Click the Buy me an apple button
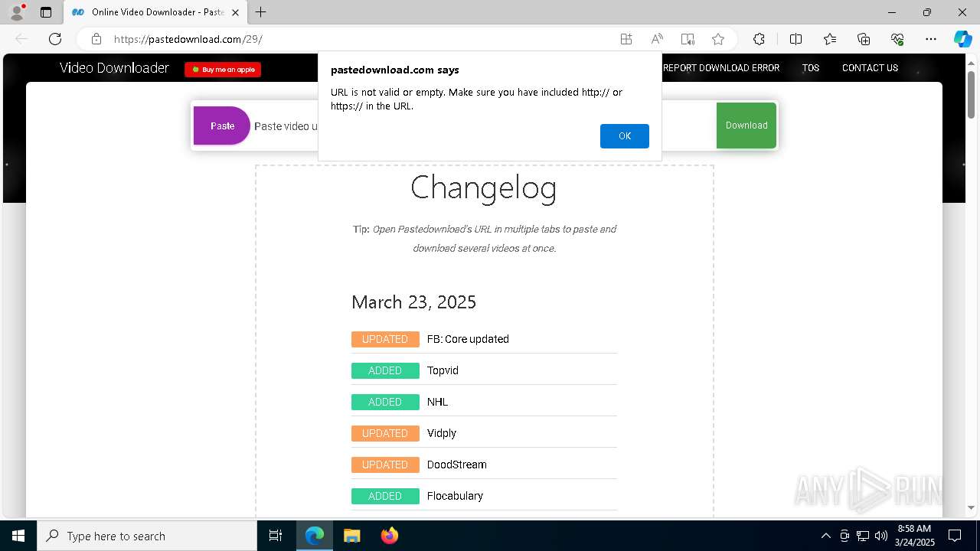 pyautogui.click(x=223, y=70)
